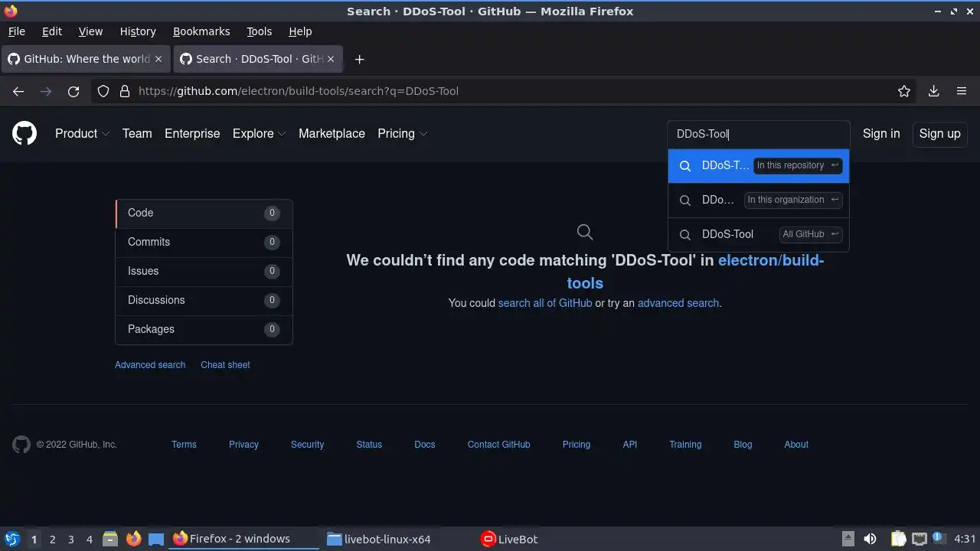Viewport: 980px width, 551px height.
Task: Open the footer Status link
Action: point(369,445)
